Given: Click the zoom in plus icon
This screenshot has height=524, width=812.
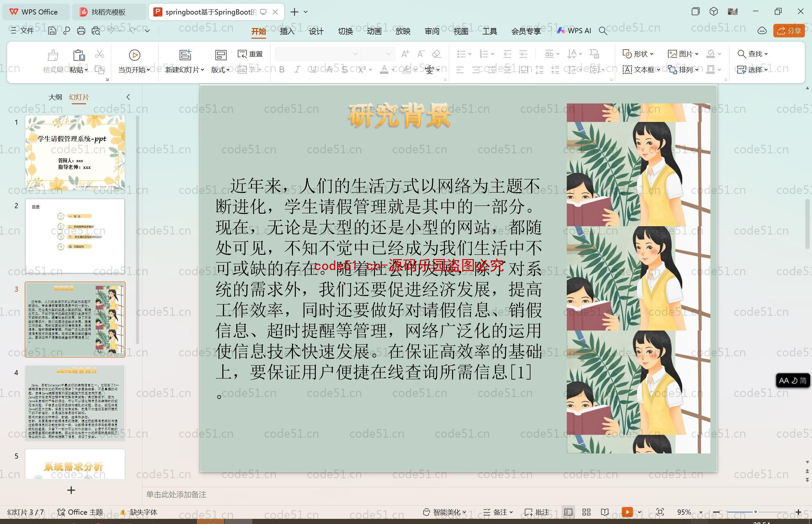Looking at the screenshot, I should [x=799, y=512].
